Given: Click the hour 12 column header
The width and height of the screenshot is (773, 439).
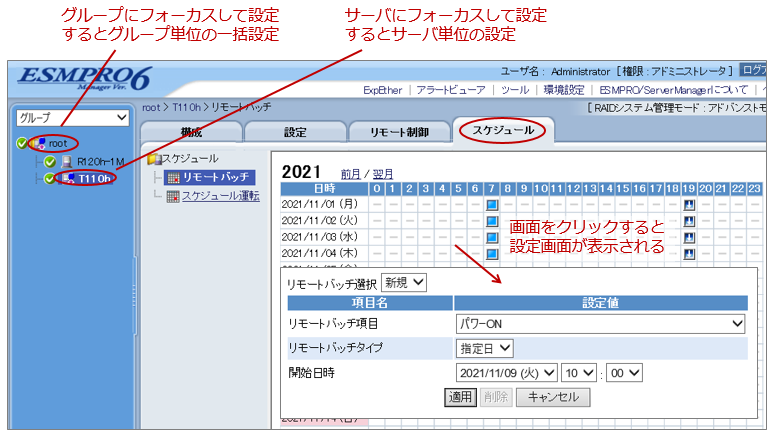Looking at the screenshot, I should pos(574,188).
